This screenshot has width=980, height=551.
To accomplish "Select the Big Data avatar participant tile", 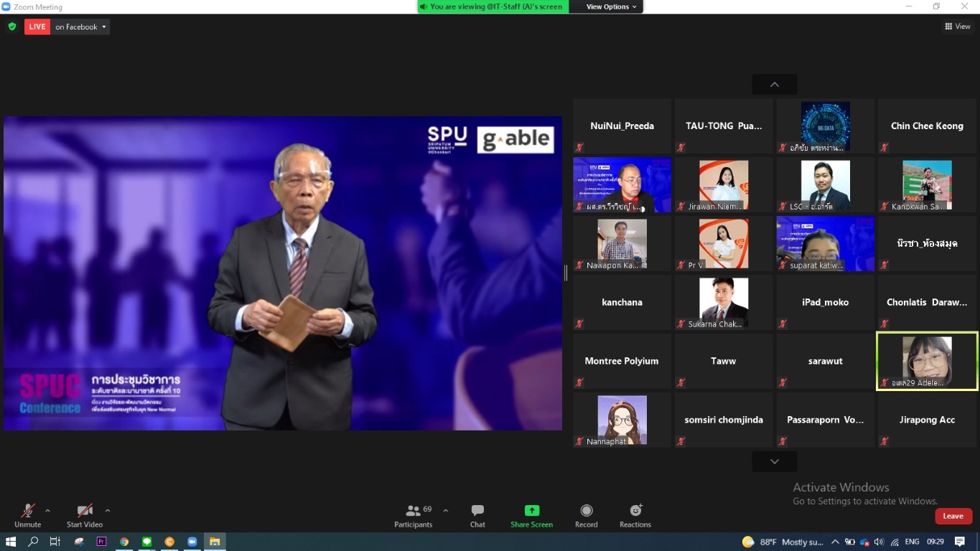I will [x=826, y=126].
